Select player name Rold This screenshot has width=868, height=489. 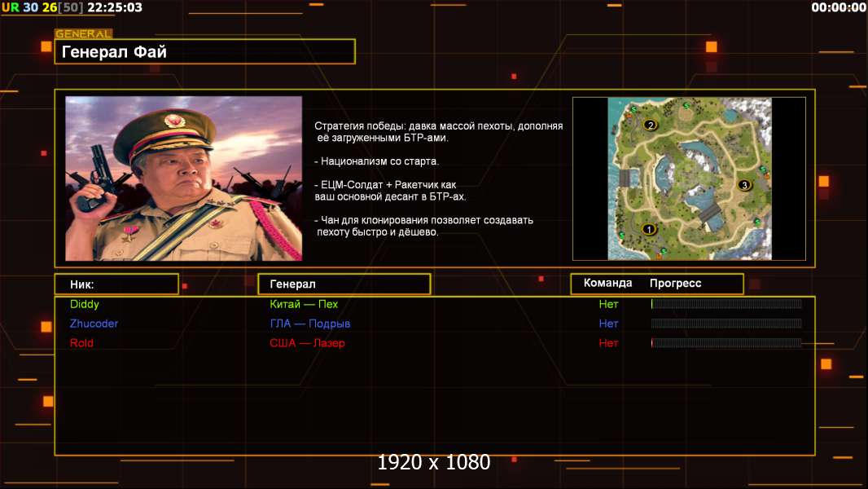click(x=81, y=343)
